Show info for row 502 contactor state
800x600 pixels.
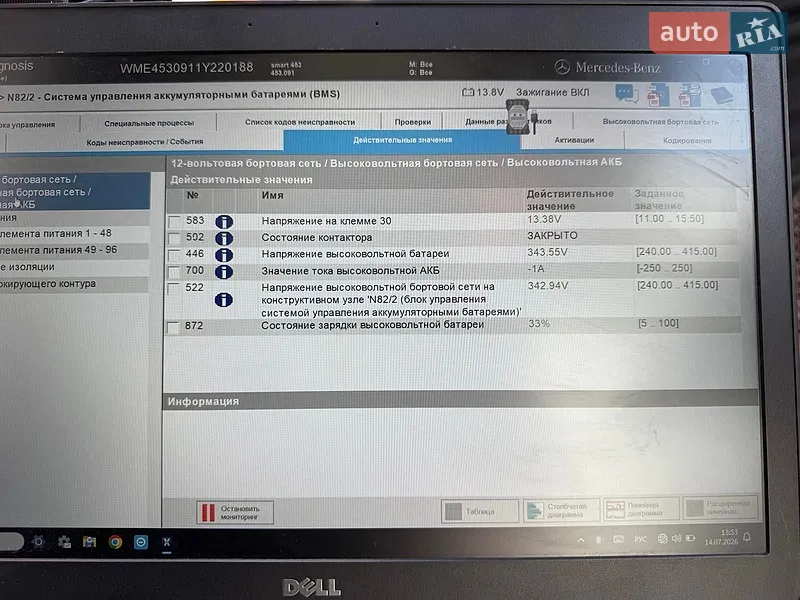click(224, 238)
